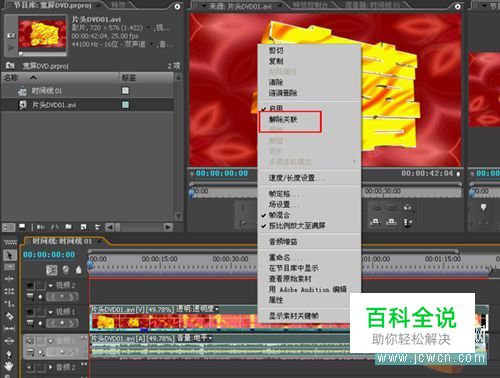Open Find in project panel
The height and width of the screenshot is (378, 500).
[55, 227]
